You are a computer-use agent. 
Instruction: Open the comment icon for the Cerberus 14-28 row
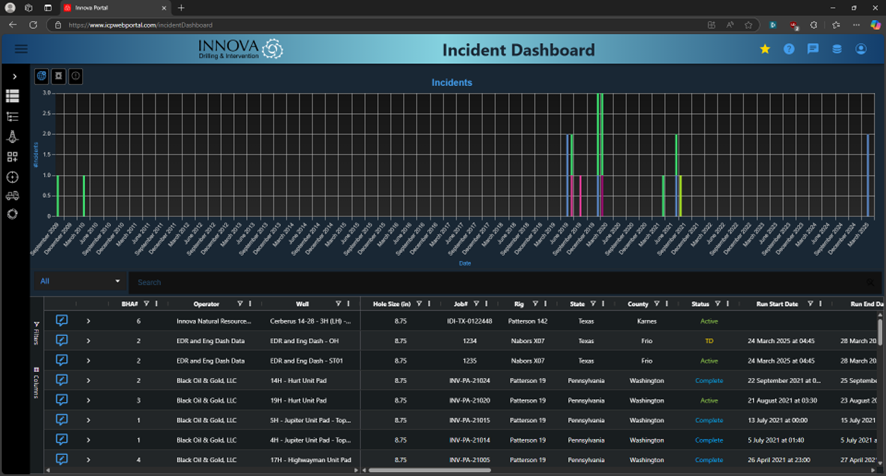tap(62, 321)
